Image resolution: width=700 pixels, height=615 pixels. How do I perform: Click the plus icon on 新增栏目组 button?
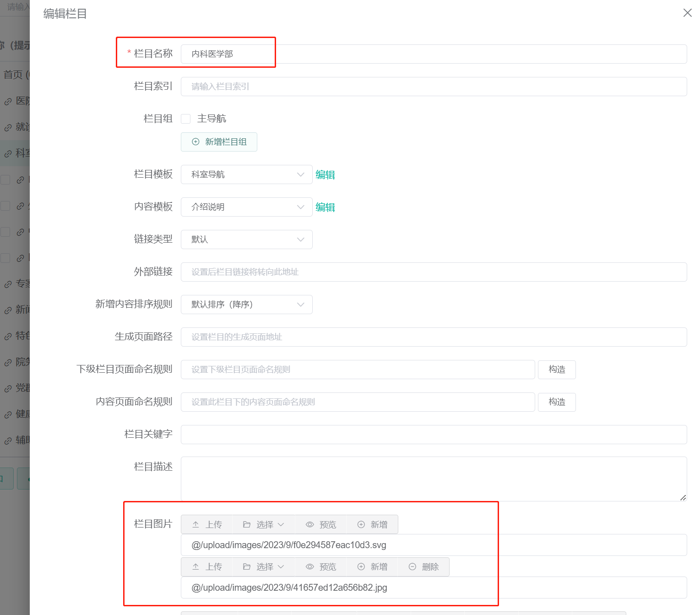195,142
